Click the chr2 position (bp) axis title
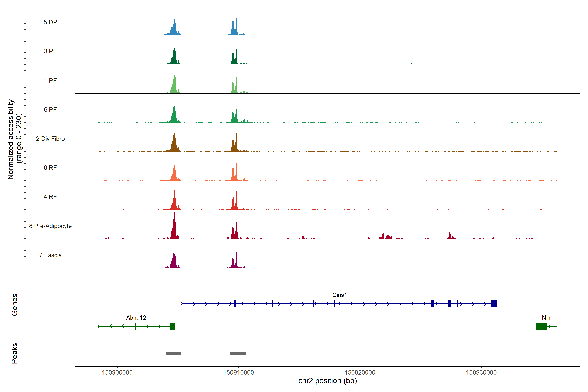This screenshot has height=392, width=588. pyautogui.click(x=327, y=381)
